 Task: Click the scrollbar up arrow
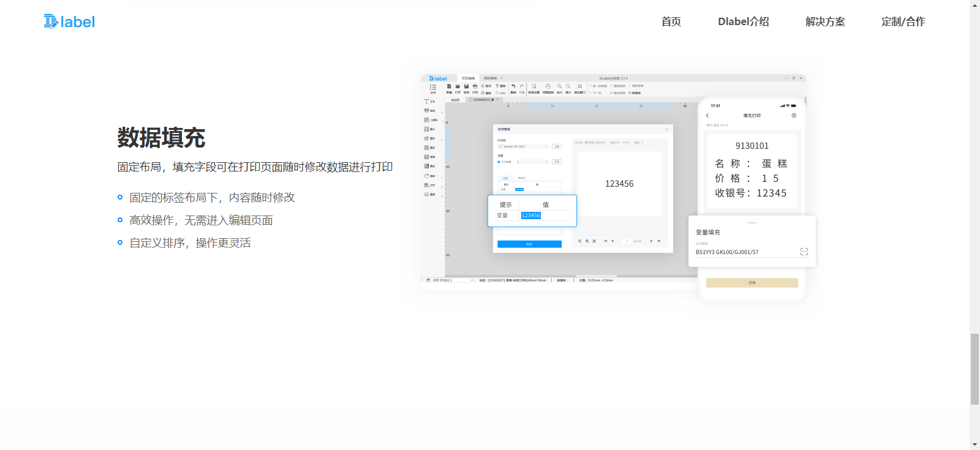coord(974,5)
